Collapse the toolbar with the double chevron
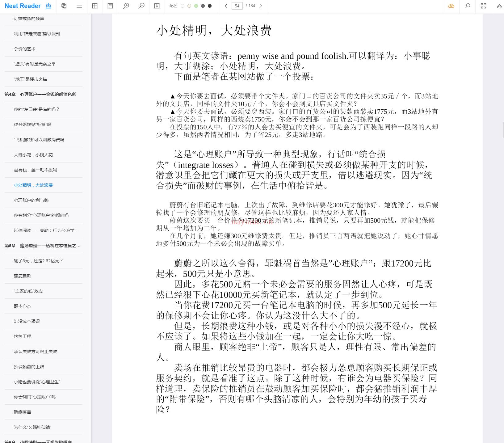The image size is (504, 443). (499, 6)
